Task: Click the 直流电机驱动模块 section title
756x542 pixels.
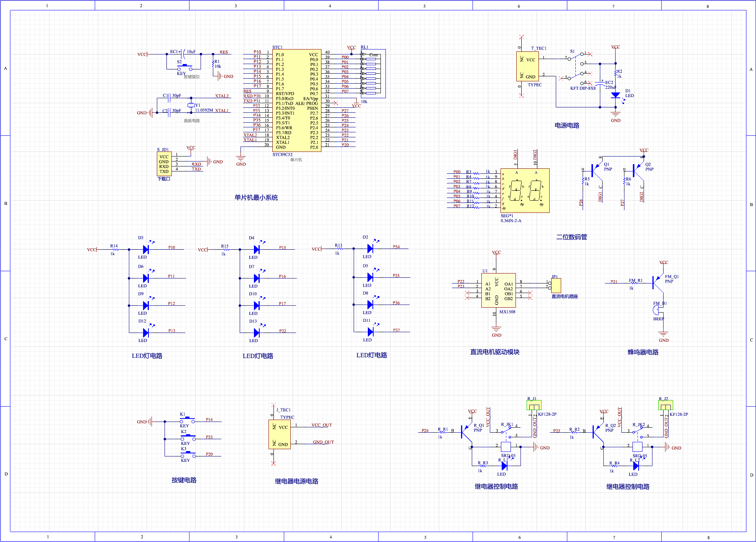Action: coord(495,352)
